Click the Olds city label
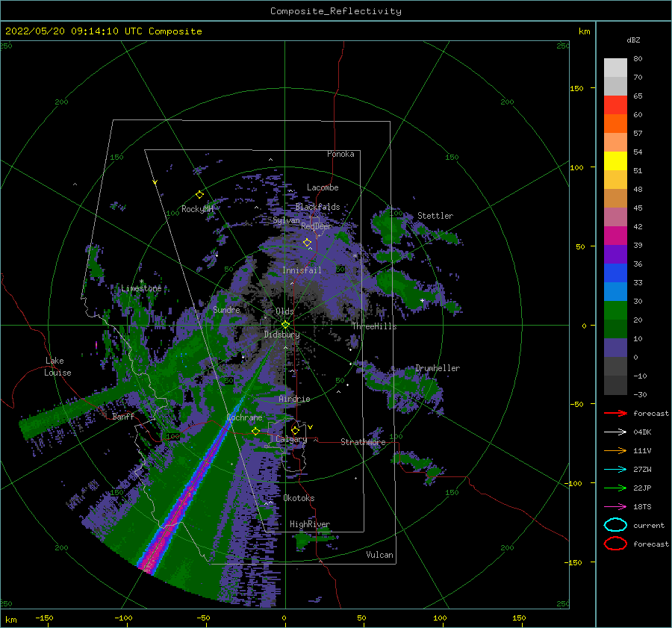The height and width of the screenshot is (628, 672). coord(284,311)
